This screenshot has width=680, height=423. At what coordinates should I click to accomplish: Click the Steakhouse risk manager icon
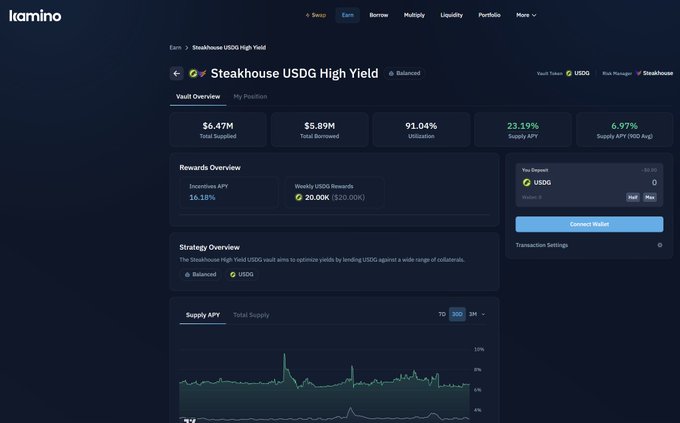tap(638, 73)
